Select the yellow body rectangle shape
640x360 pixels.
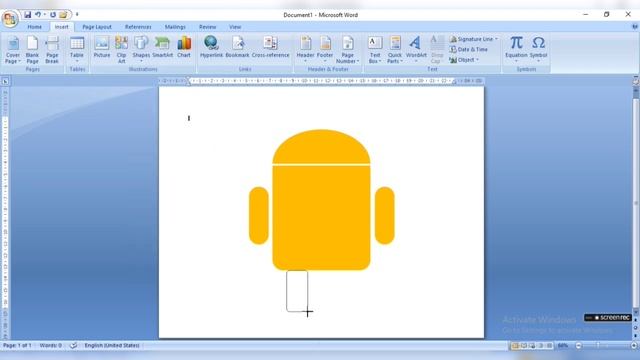(x=321, y=218)
